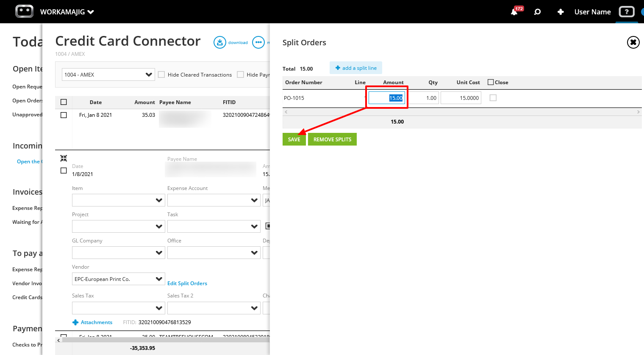The image size is (644, 355).
Task: Open the Vendor dropdown showing EPC-European Print Co.
Action: 118,279
